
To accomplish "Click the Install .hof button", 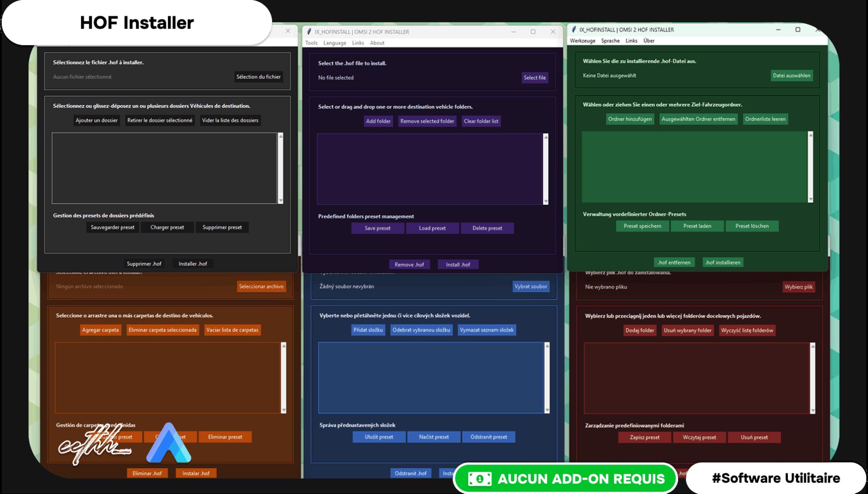I will pyautogui.click(x=458, y=265).
